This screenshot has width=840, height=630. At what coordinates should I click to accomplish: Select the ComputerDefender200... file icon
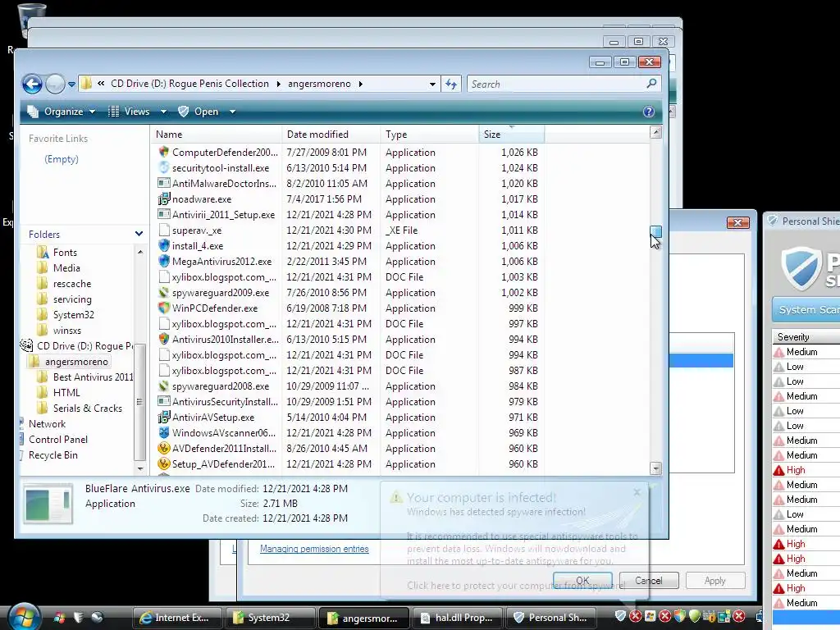[164, 152]
